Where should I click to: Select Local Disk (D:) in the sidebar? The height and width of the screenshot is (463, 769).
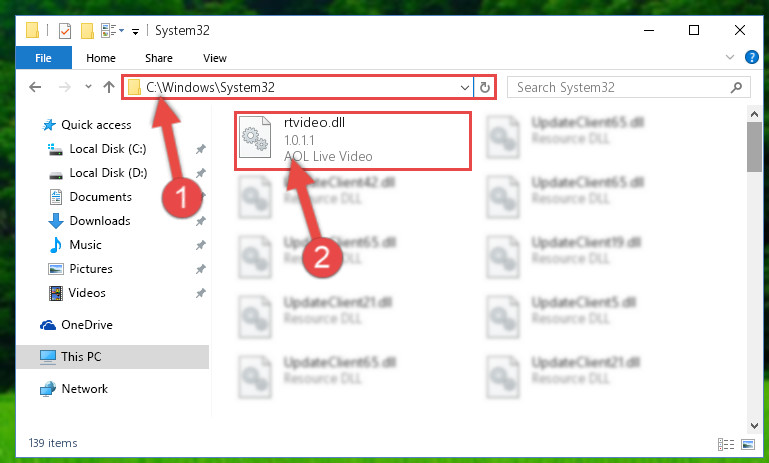pyautogui.click(x=108, y=173)
